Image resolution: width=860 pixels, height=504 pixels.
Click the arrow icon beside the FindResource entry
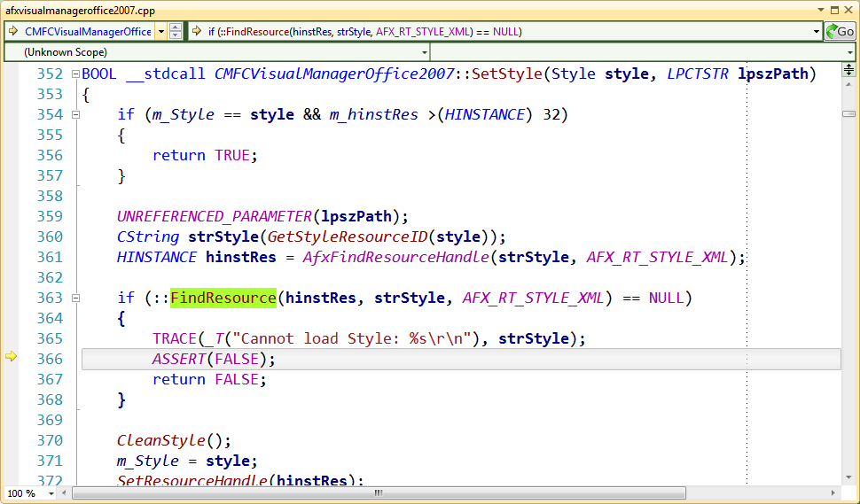tap(196, 32)
